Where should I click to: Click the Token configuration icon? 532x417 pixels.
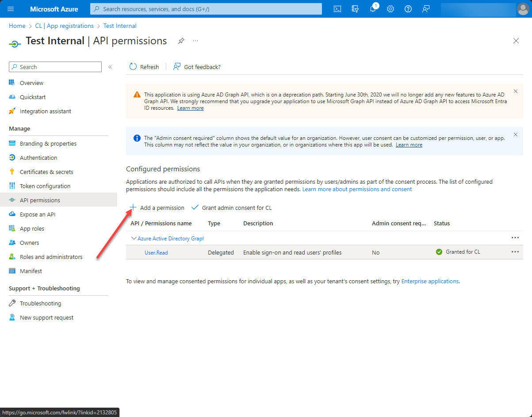(12, 186)
